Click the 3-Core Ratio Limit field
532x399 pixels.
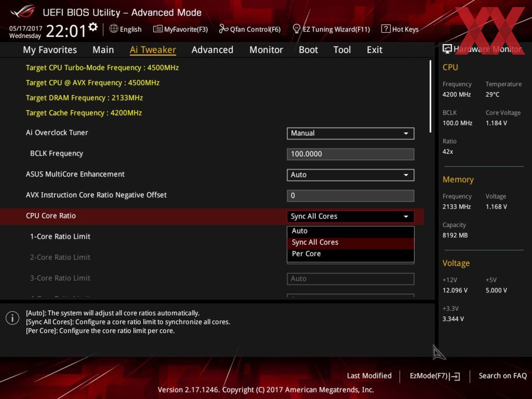click(350, 279)
